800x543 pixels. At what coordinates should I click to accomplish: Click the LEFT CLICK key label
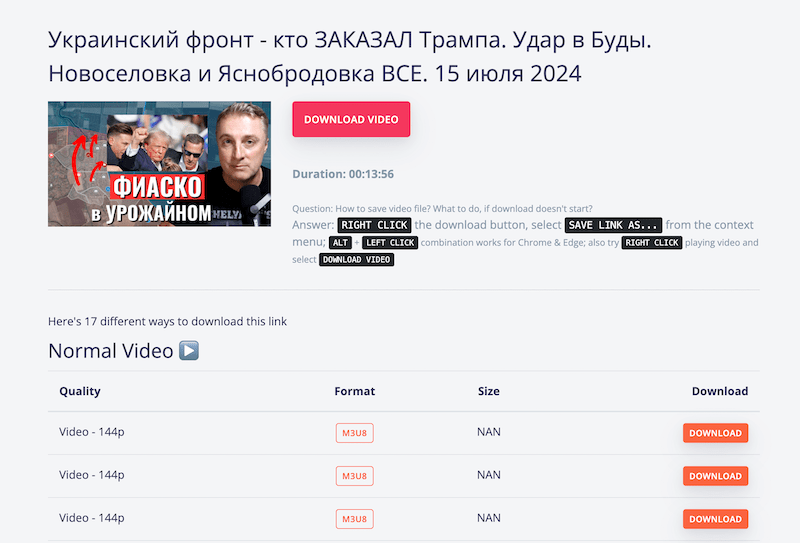click(390, 242)
